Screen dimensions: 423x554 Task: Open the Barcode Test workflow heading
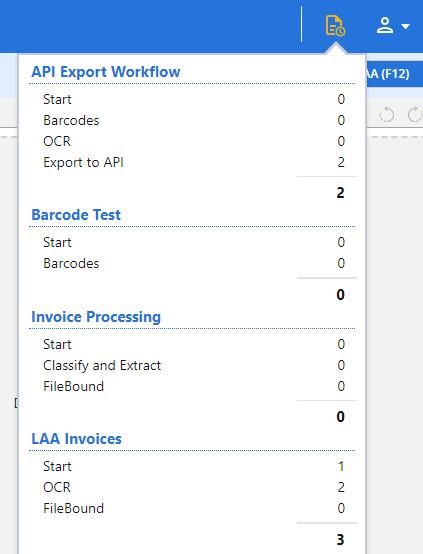point(76,215)
